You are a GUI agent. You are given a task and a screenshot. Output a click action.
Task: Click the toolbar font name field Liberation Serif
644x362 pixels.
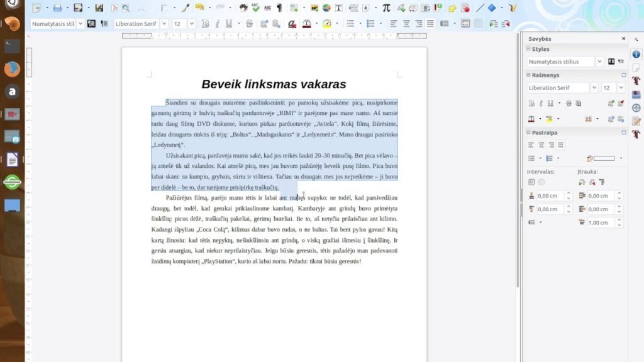136,24
